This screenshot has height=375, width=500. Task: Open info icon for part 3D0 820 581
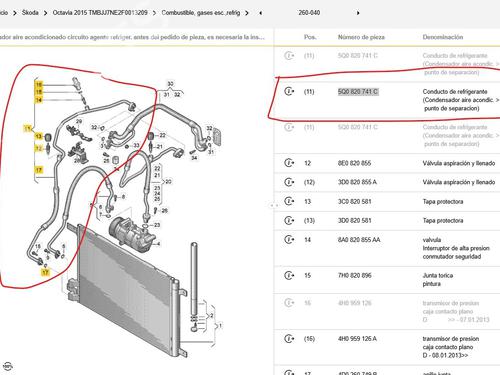tap(289, 220)
